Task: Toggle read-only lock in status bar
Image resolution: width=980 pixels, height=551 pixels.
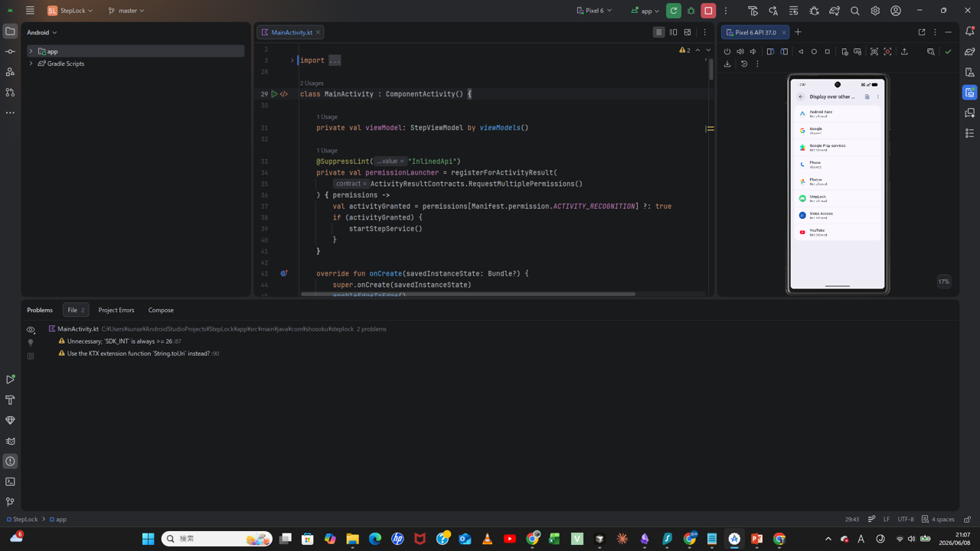Action: click(968, 519)
